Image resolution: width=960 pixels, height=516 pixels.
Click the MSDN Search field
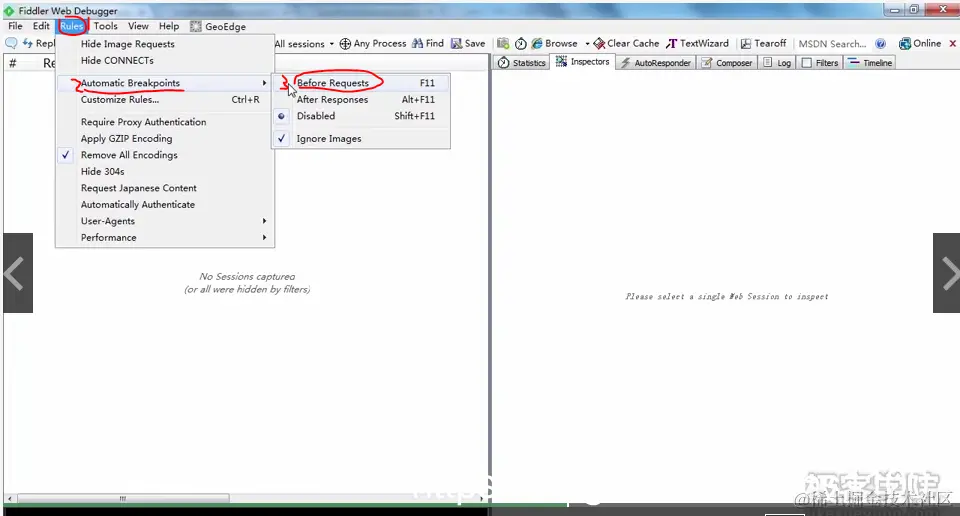[833, 44]
